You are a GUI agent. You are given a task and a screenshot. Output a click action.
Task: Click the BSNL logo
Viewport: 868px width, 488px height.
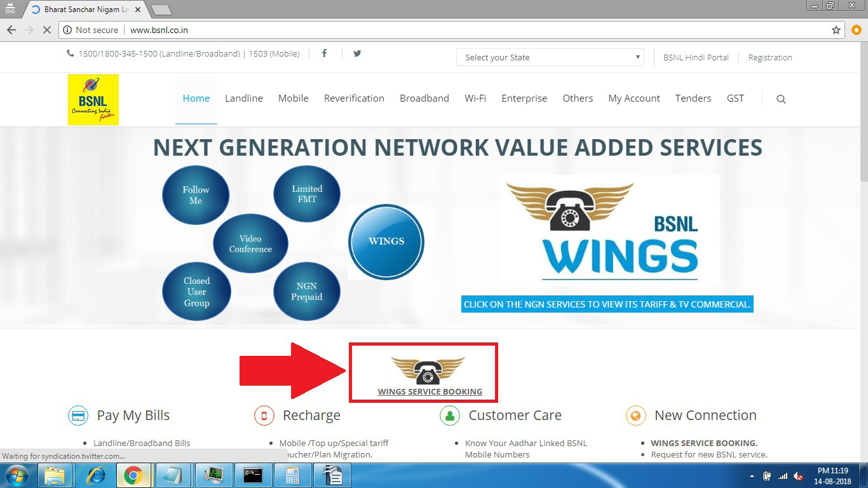tap(93, 100)
